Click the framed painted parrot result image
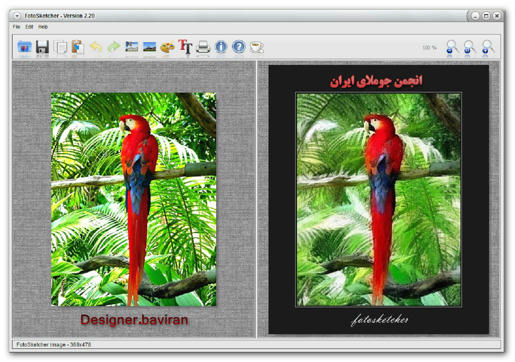This screenshot has height=362, width=515. [x=379, y=199]
